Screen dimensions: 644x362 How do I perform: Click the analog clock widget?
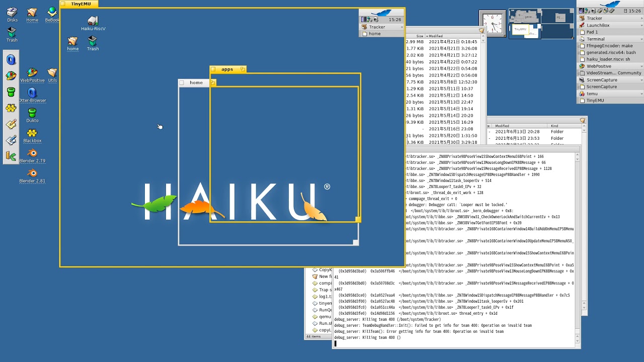pos(493,24)
